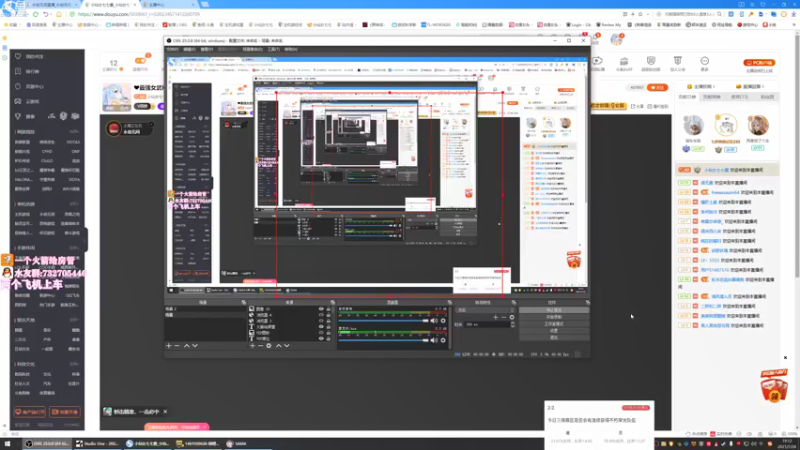Click the heart icon in the Douyu sidebar
Screen dimensions: 800x450
click(18, 56)
